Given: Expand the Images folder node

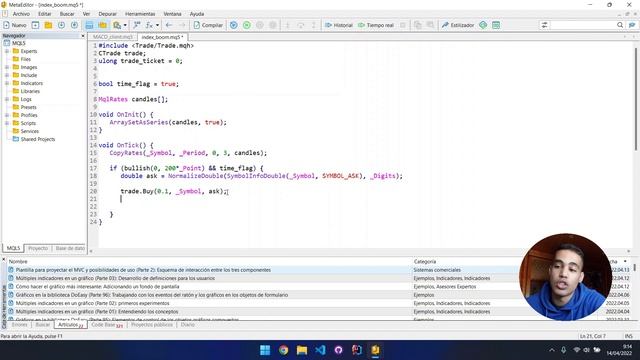Looking at the screenshot, I should (x=7, y=67).
